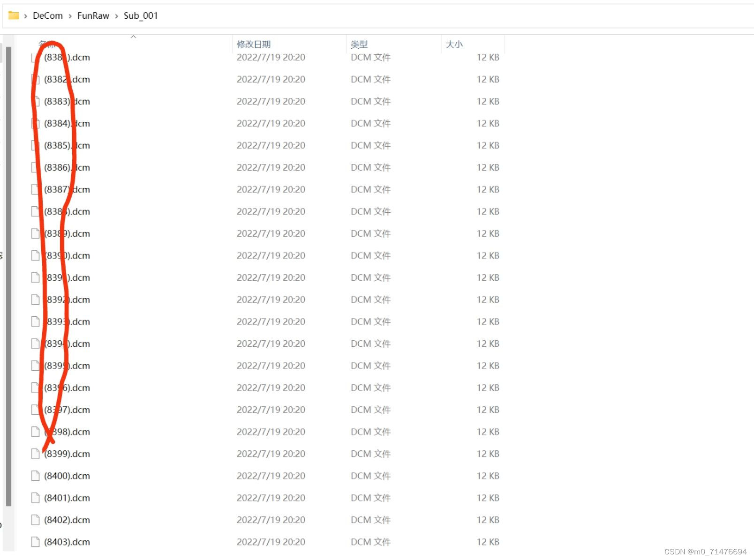The height and width of the screenshot is (560, 754).
Task: Select file icon of (8393).dcm
Action: [x=35, y=321]
